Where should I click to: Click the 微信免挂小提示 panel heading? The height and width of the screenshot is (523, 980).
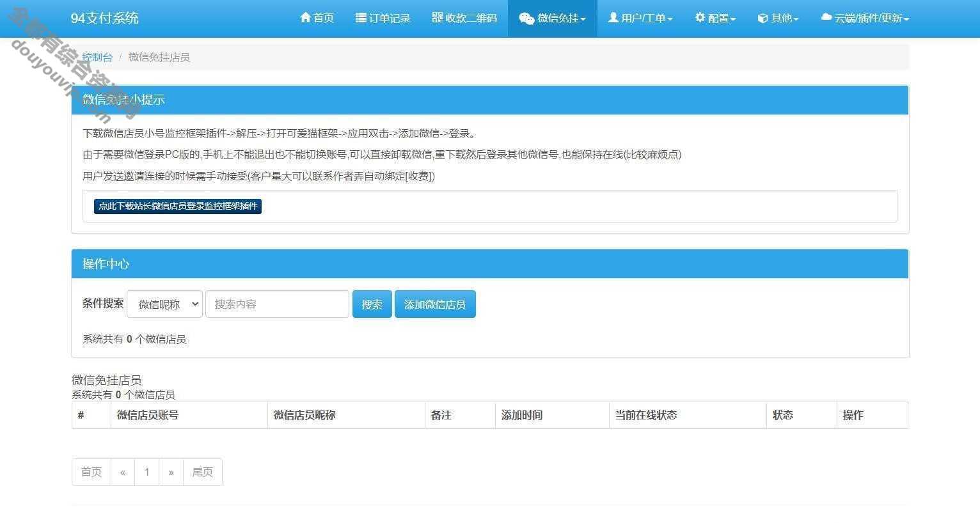point(490,100)
